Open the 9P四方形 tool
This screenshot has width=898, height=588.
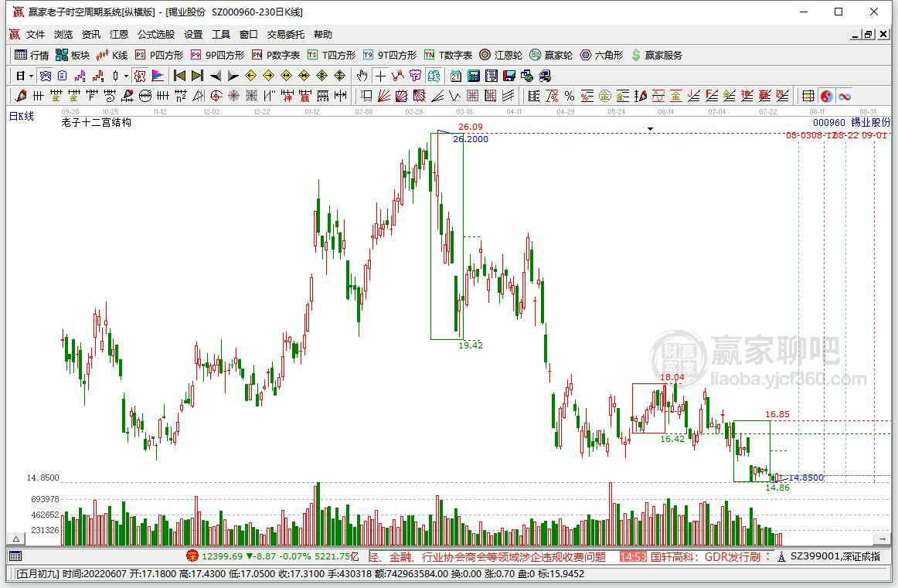pos(218,55)
